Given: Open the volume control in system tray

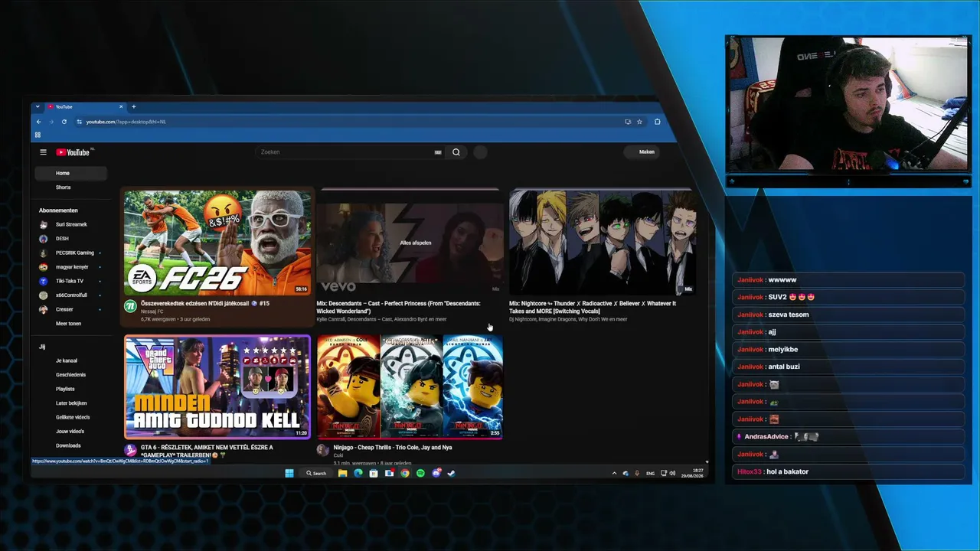Looking at the screenshot, I should point(672,473).
